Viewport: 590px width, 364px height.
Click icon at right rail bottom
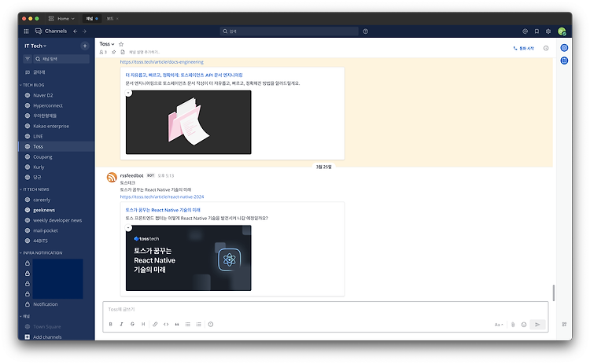564,324
